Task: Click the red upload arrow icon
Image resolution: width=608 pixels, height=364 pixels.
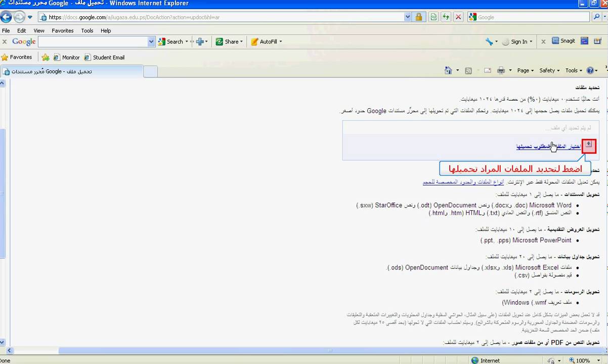Action: 589,146
